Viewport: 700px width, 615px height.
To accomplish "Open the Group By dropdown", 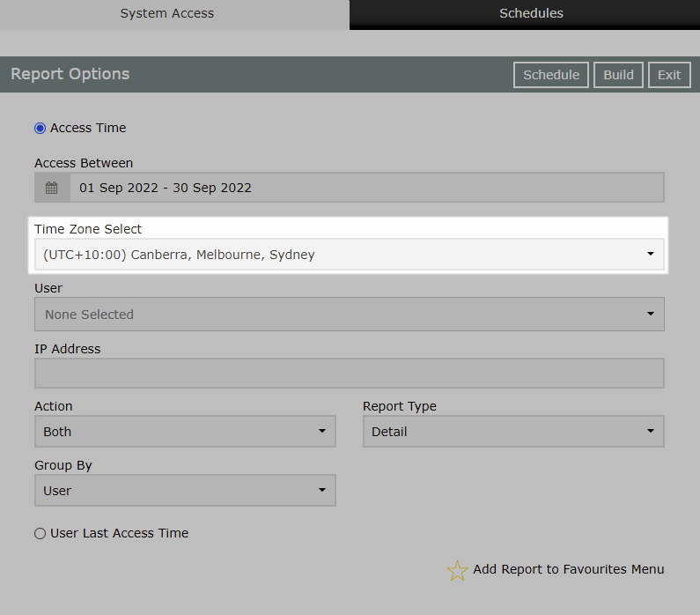I will tap(185, 491).
